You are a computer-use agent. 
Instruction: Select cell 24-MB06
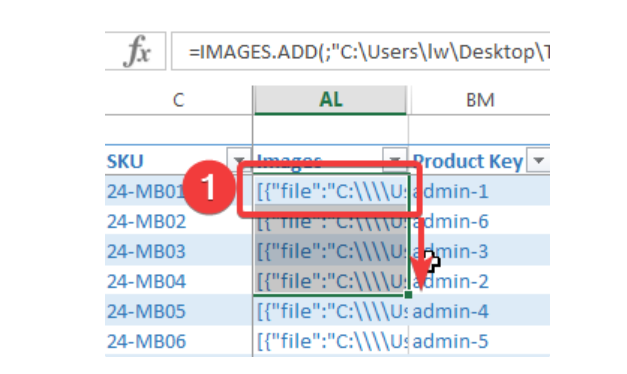(179, 341)
